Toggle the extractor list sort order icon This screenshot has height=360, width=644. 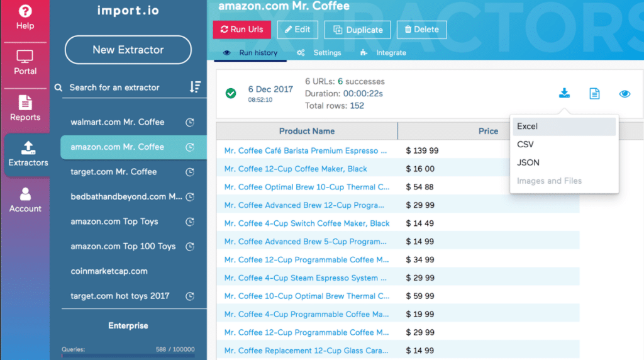click(x=195, y=87)
